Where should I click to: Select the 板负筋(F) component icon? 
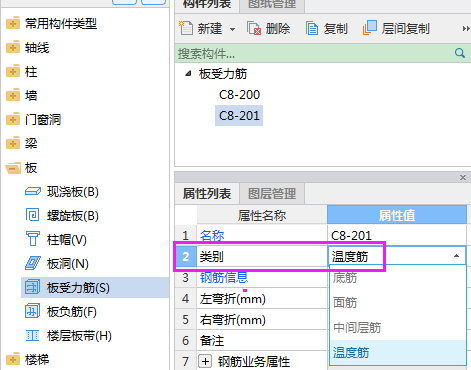tap(33, 311)
